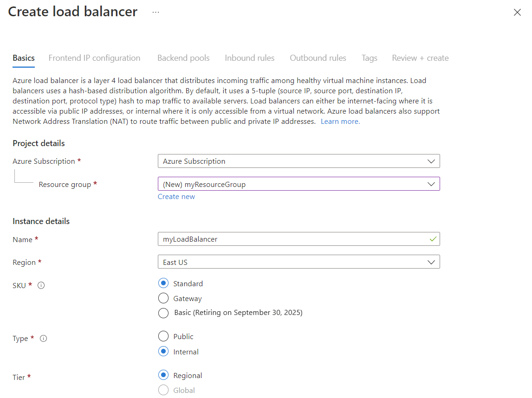
Task: Select the Regional tier option
Action: click(163, 375)
